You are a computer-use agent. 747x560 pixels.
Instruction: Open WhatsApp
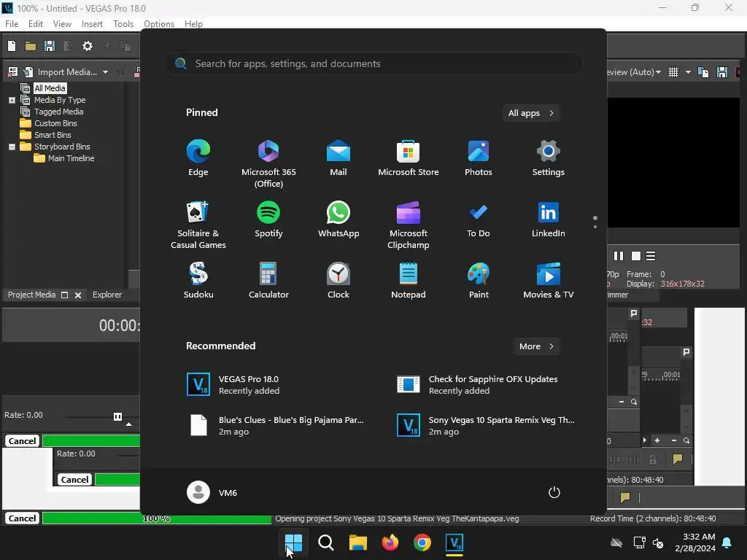coord(338,219)
